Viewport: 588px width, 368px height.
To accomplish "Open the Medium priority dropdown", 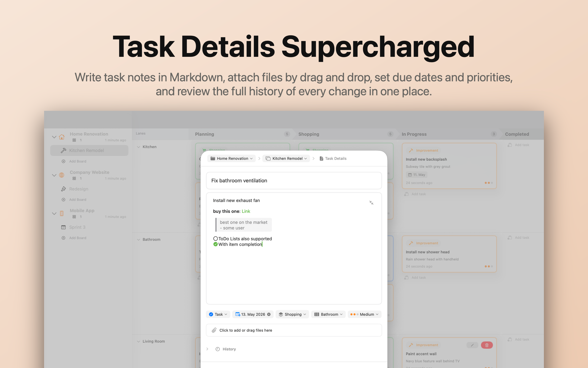I will coord(364,314).
